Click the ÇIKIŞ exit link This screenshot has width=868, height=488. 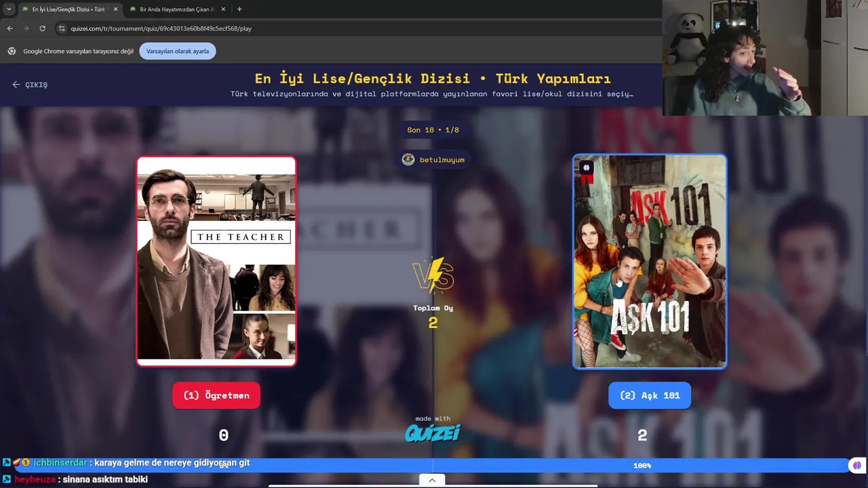click(x=30, y=85)
